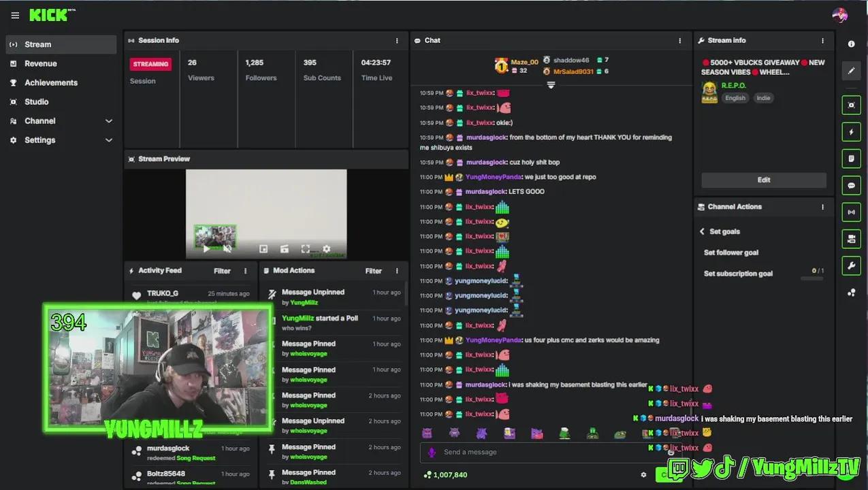Click the Edit button in Stream info
Viewport: 868px width, 490px height.
764,180
